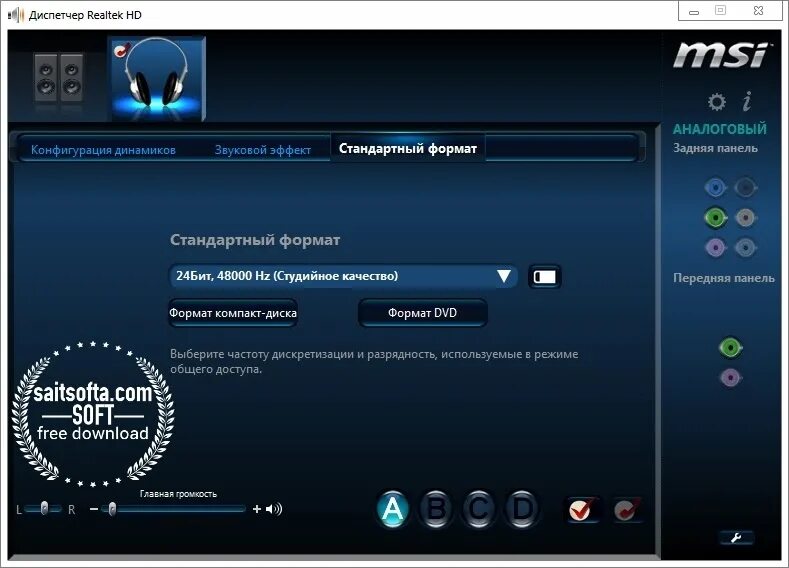The width and height of the screenshot is (789, 568).
Task: Switch to Звуковой эффект tab
Action: 263,150
